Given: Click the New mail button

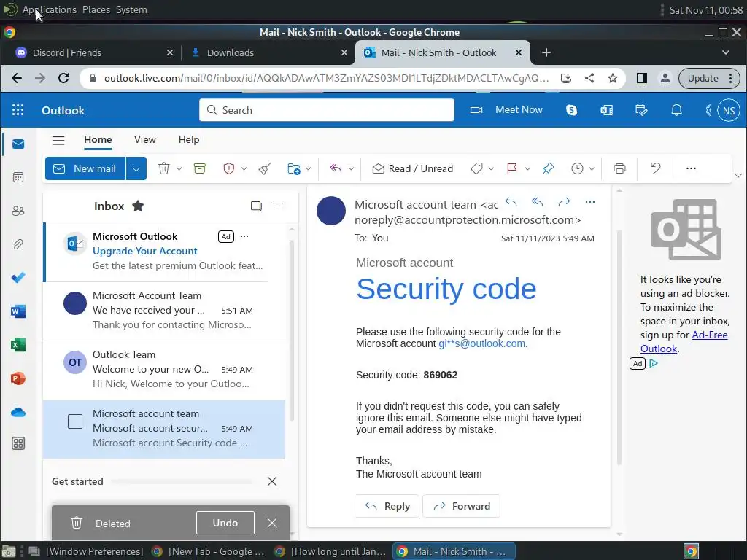Looking at the screenshot, I should 86,168.
